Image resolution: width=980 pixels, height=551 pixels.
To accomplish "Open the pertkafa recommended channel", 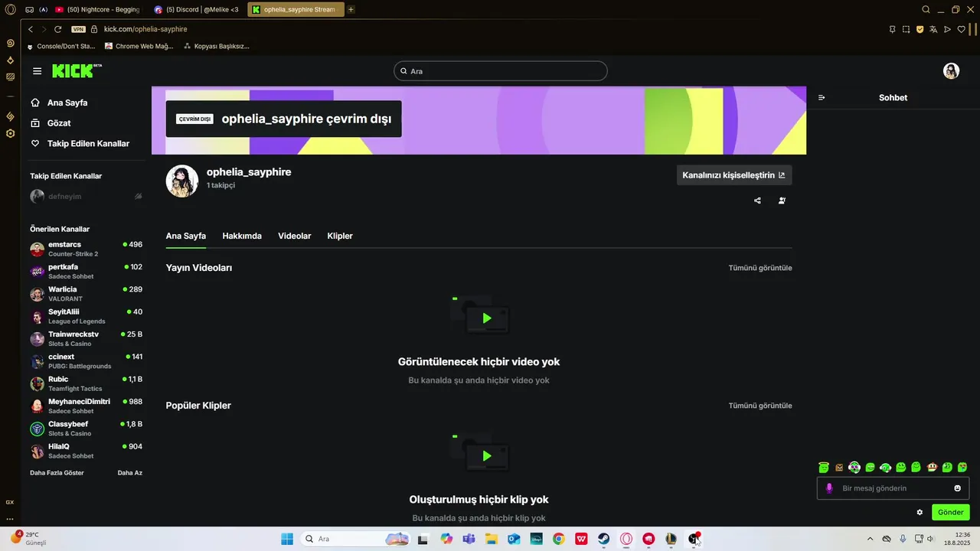I will [87, 272].
